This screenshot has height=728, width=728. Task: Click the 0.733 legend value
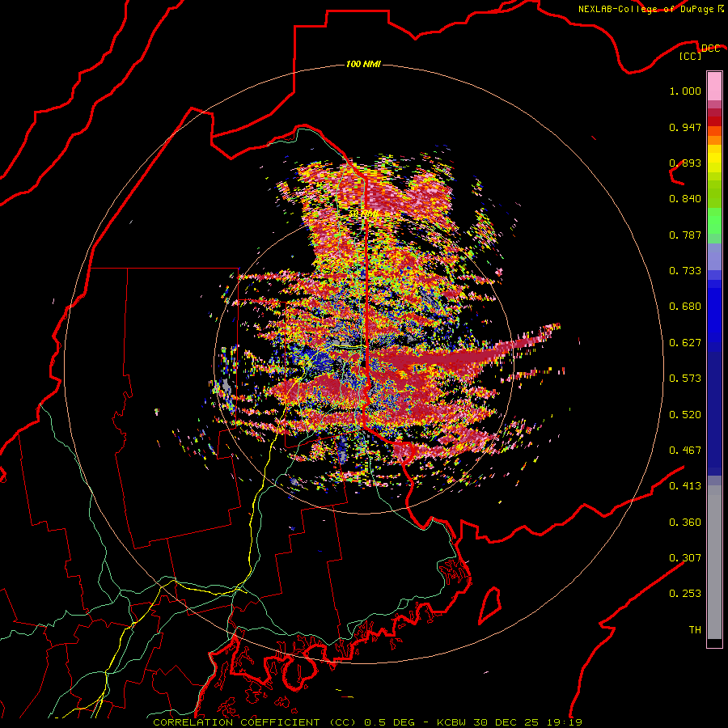pyautogui.click(x=685, y=271)
